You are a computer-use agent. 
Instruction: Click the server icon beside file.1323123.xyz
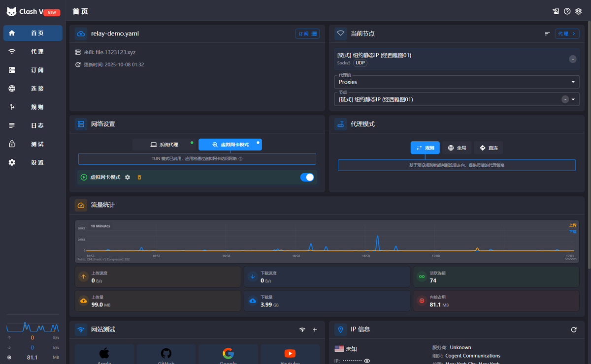(78, 52)
